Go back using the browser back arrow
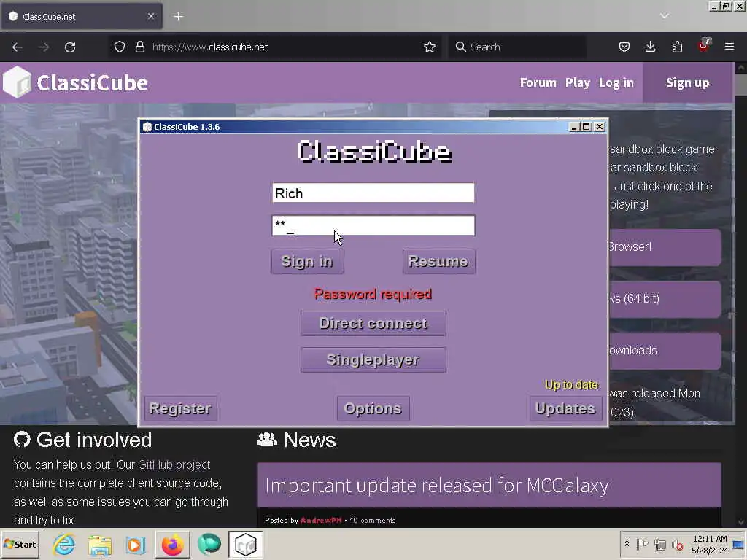Viewport: 747px width, 560px height. click(x=18, y=47)
